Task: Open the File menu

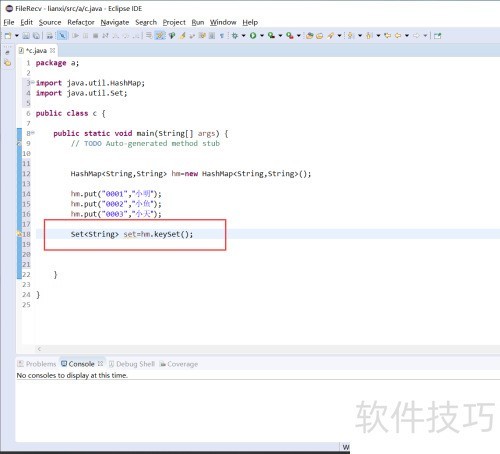Action: [9, 22]
